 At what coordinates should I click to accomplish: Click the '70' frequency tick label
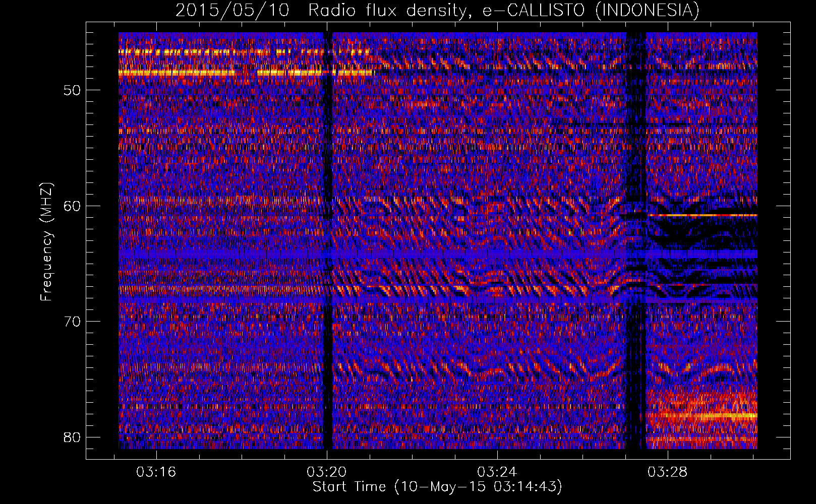click(73, 322)
